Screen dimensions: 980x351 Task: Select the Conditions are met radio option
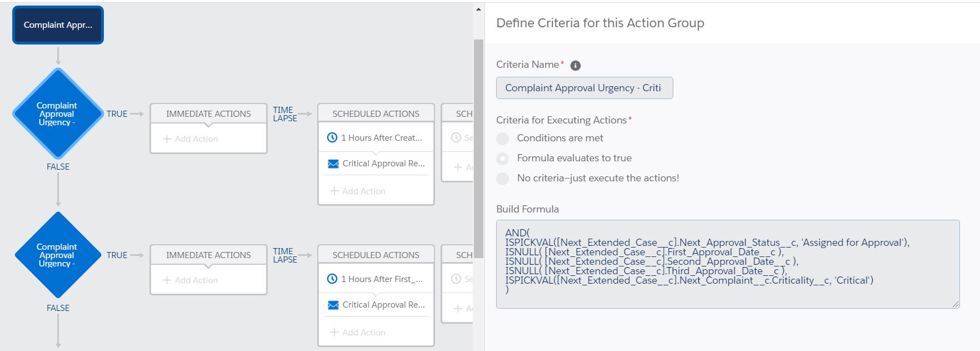click(x=503, y=139)
